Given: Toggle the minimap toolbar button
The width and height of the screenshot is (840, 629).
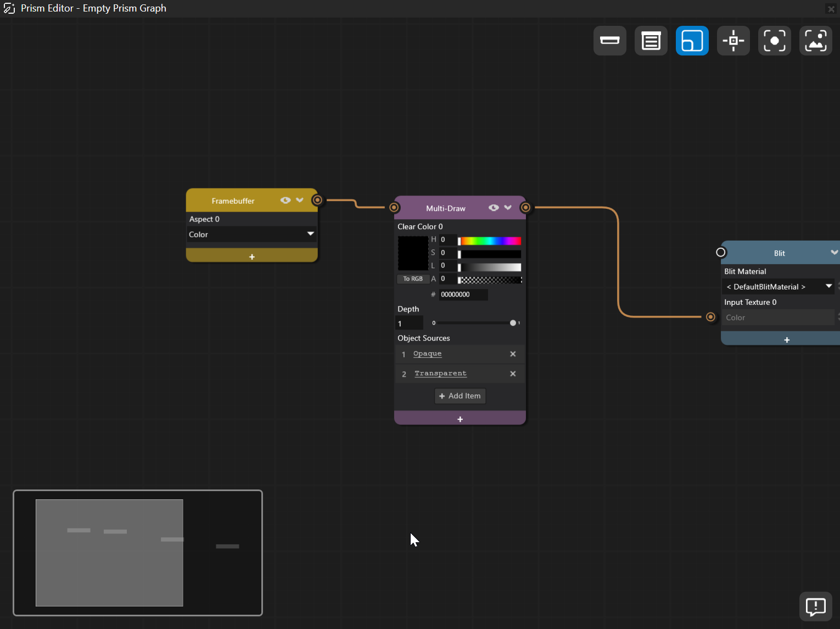Looking at the screenshot, I should (x=692, y=41).
